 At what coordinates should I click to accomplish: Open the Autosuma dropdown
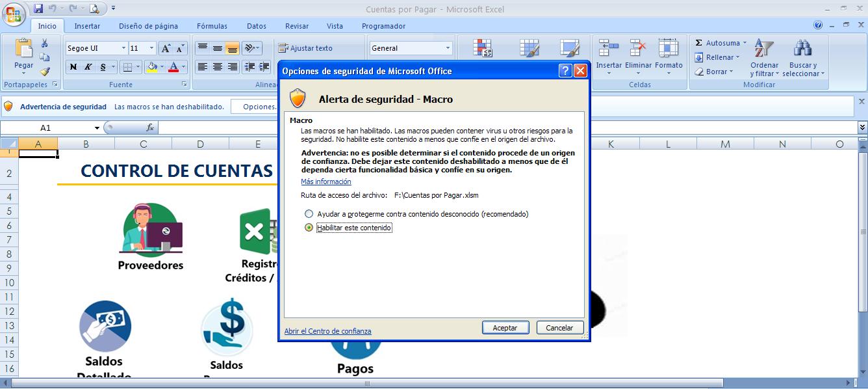click(x=745, y=43)
